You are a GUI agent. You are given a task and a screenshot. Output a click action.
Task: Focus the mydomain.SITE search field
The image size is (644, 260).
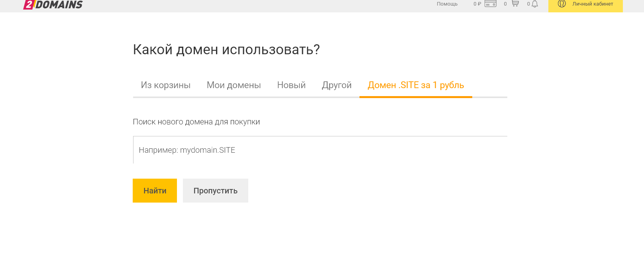(x=320, y=150)
